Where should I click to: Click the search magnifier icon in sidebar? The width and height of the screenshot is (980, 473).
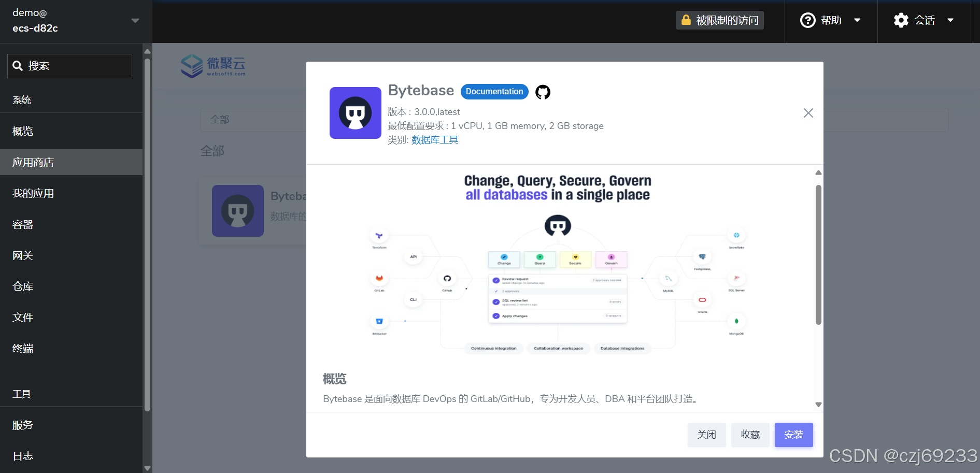[18, 66]
